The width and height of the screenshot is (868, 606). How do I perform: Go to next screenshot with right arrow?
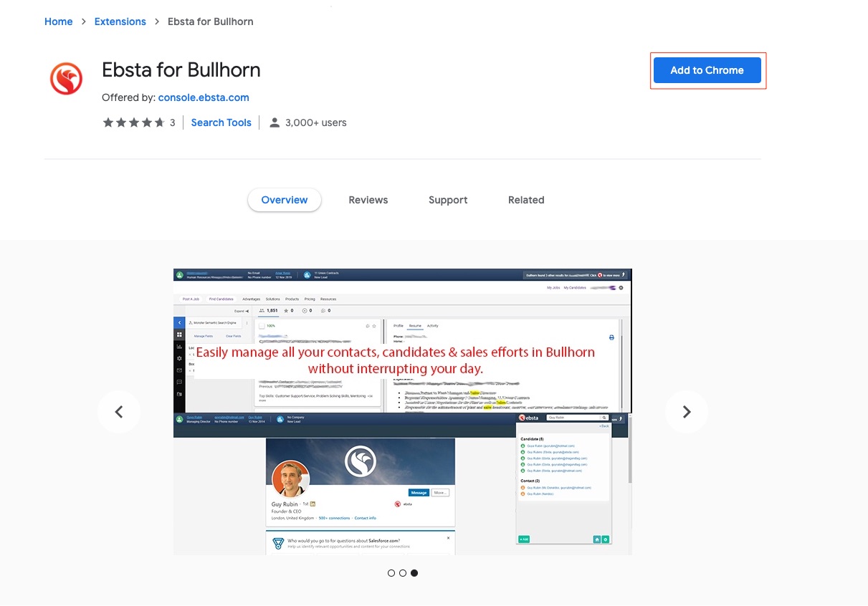686,412
